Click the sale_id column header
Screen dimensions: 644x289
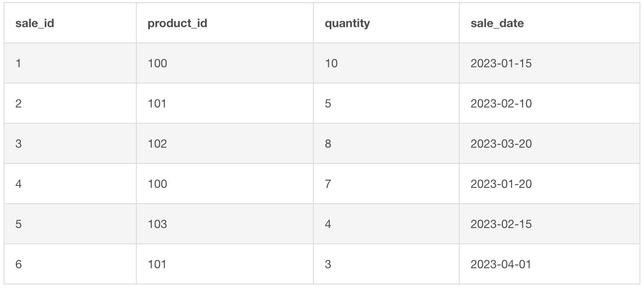click(35, 23)
